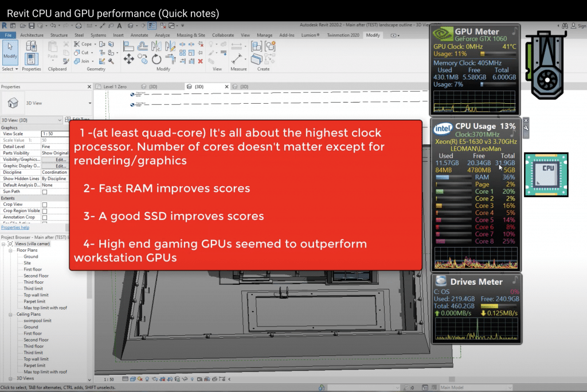Click the 'Max top limit with roof' floor plan
587x392 pixels.
[x=45, y=308]
